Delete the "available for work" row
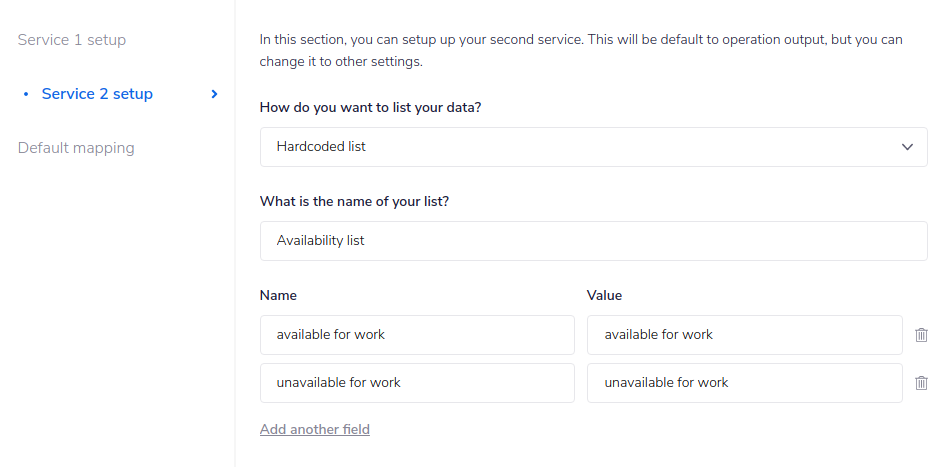Viewport: 937px width, 467px height. click(x=921, y=335)
